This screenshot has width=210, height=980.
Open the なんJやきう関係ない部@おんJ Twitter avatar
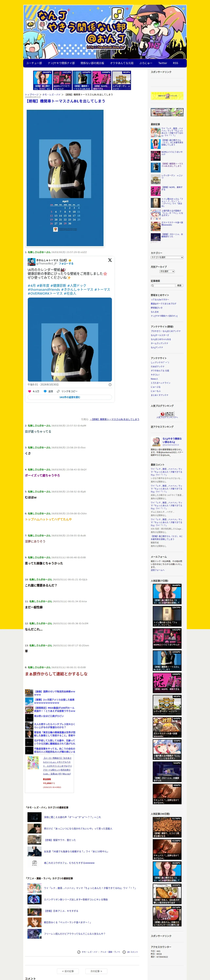coord(156,441)
